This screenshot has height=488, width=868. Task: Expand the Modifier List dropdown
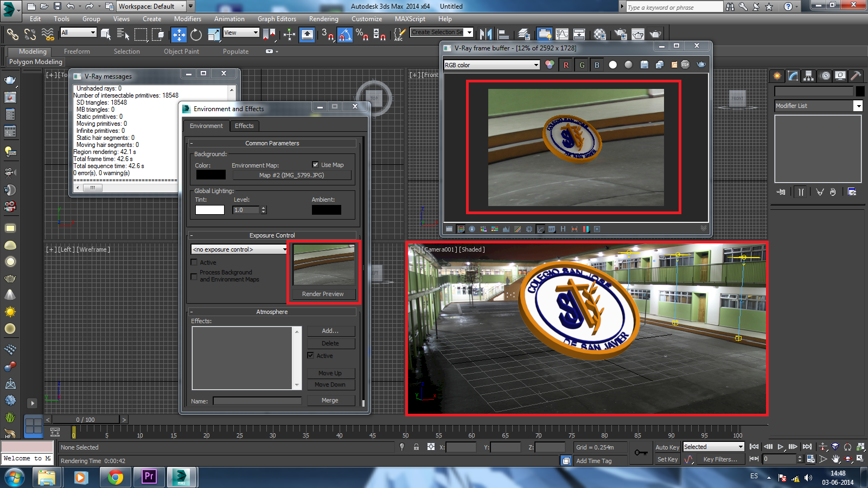point(818,106)
